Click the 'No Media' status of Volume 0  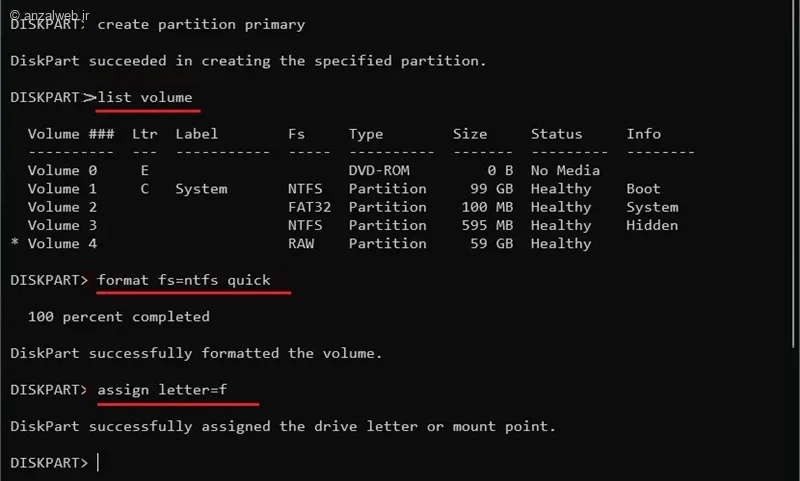point(565,170)
